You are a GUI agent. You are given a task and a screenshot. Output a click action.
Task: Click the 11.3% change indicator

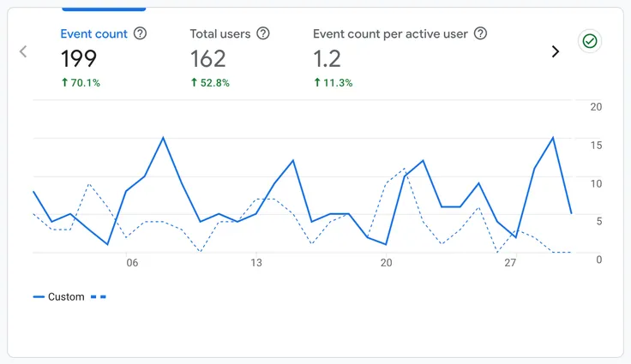tap(333, 83)
